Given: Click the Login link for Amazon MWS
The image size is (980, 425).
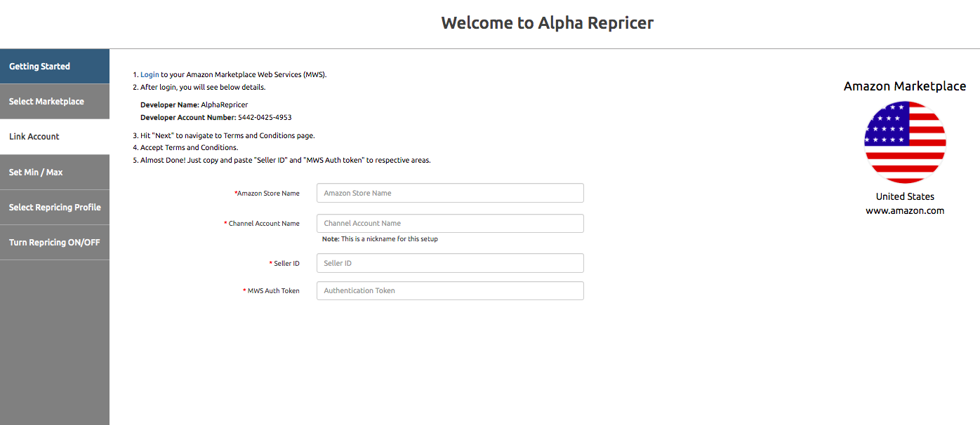Looking at the screenshot, I should (150, 74).
